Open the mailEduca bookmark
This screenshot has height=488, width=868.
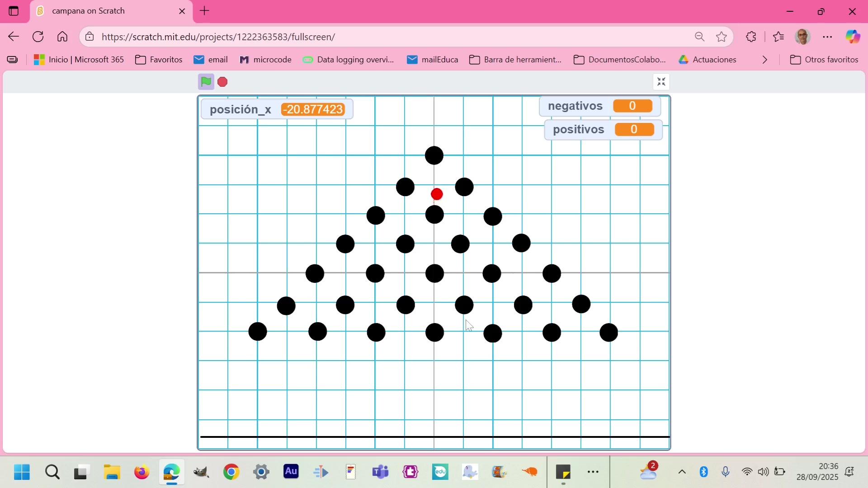click(432, 60)
